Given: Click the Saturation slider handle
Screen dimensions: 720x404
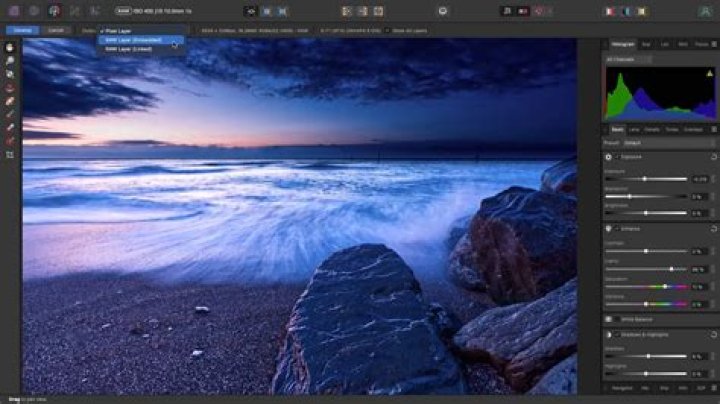Looking at the screenshot, I should (665, 286).
